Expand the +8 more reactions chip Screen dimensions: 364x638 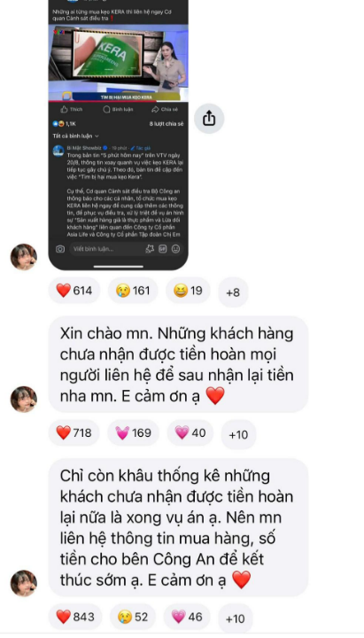click(233, 292)
